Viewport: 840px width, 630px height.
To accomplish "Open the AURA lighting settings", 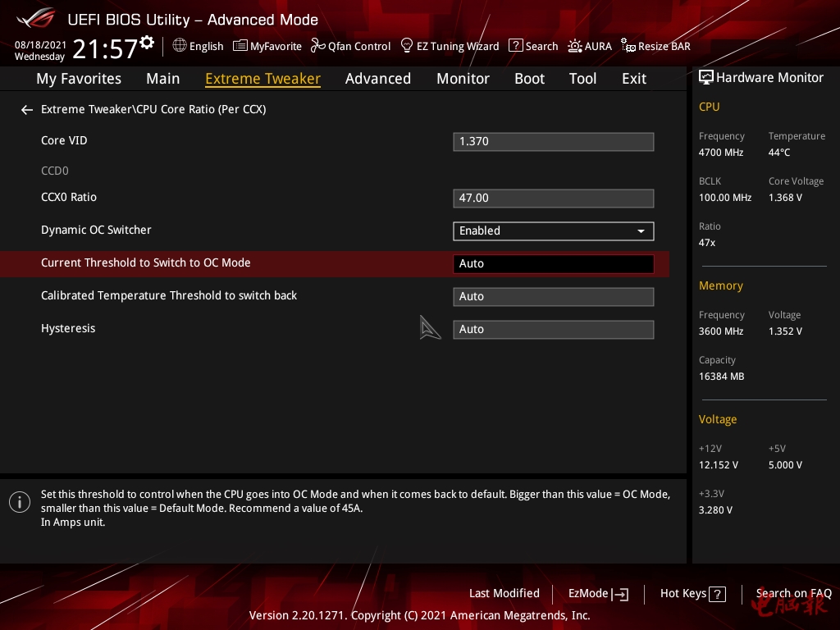I will [590, 46].
